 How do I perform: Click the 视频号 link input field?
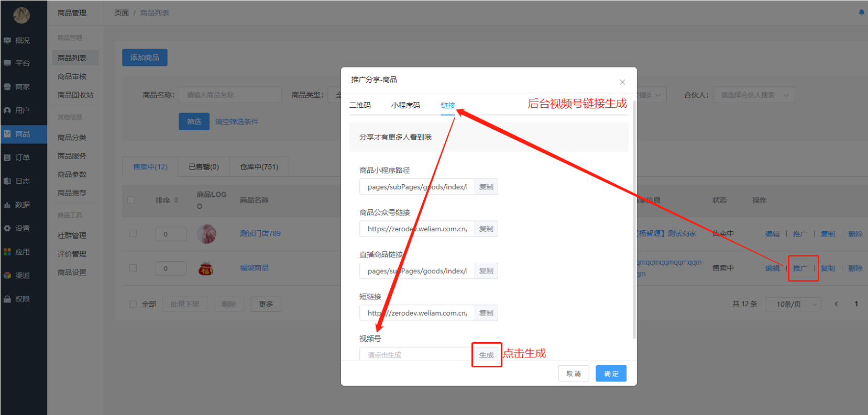[417, 354]
